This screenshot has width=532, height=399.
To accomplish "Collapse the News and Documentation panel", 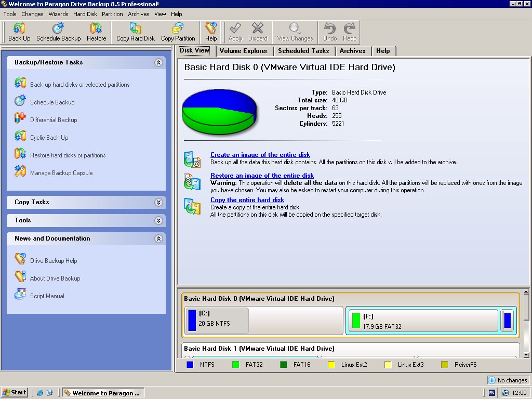I will pyautogui.click(x=158, y=238).
